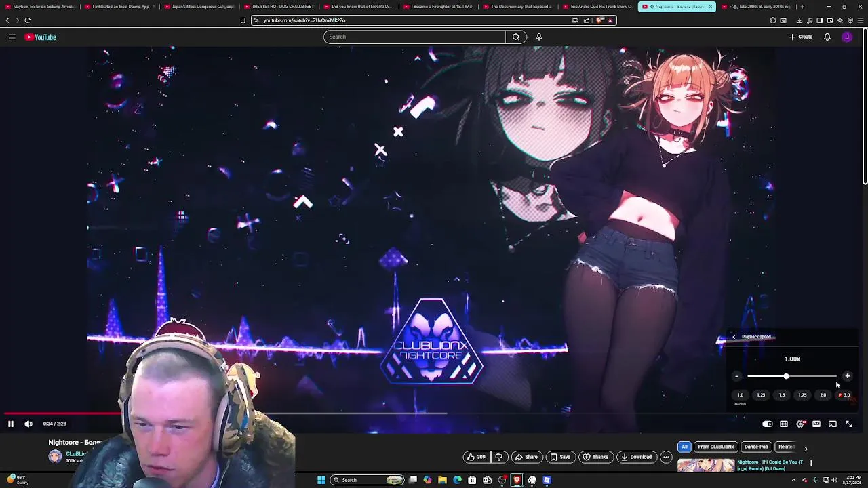Open the player settings gear
The width and height of the screenshot is (868, 488).
point(800,424)
